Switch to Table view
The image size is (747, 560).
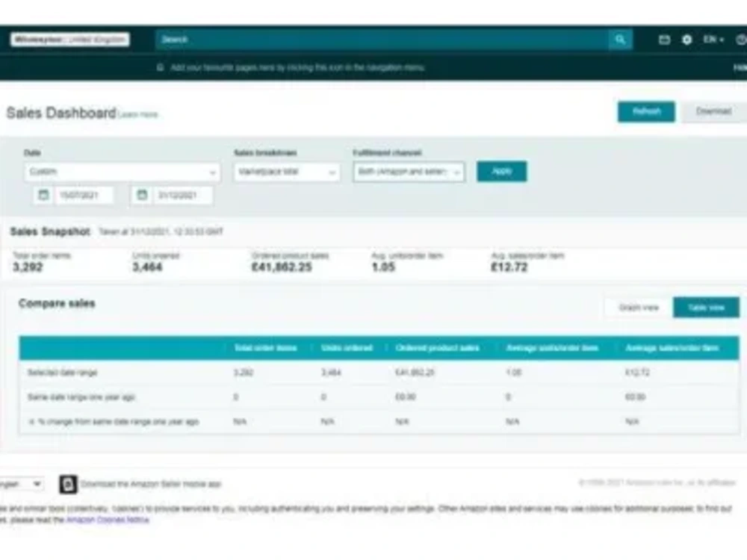[x=706, y=308]
